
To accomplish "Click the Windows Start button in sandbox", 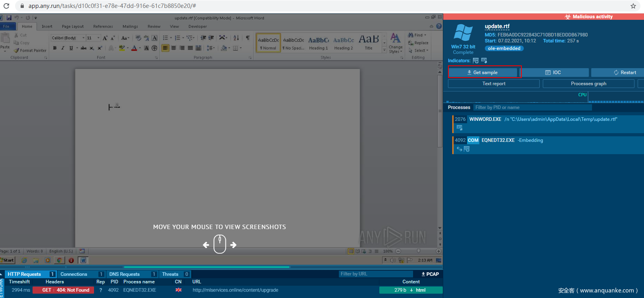I will point(7,260).
